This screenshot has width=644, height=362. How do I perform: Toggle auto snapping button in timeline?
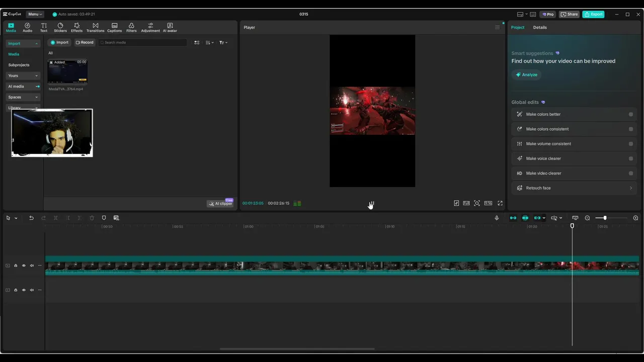click(525, 218)
